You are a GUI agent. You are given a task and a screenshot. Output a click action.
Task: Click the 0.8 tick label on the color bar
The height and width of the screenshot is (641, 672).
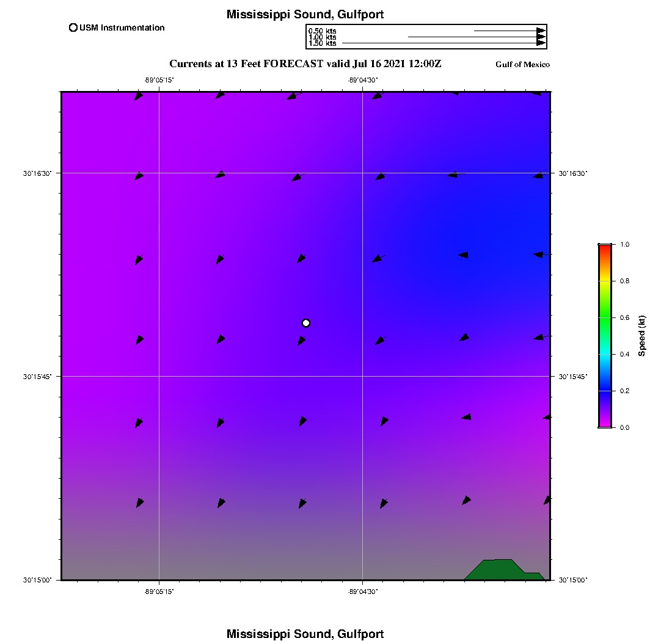pos(625,281)
